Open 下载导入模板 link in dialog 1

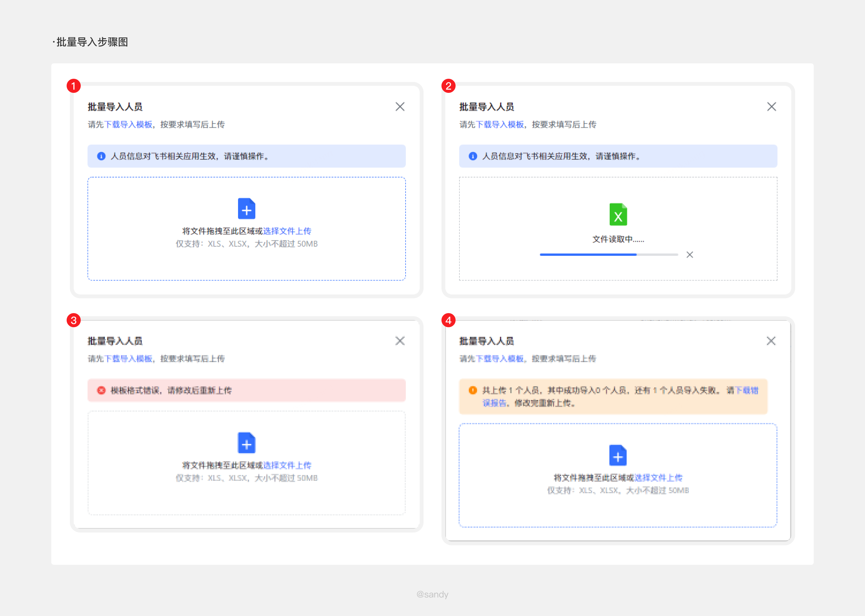point(128,125)
